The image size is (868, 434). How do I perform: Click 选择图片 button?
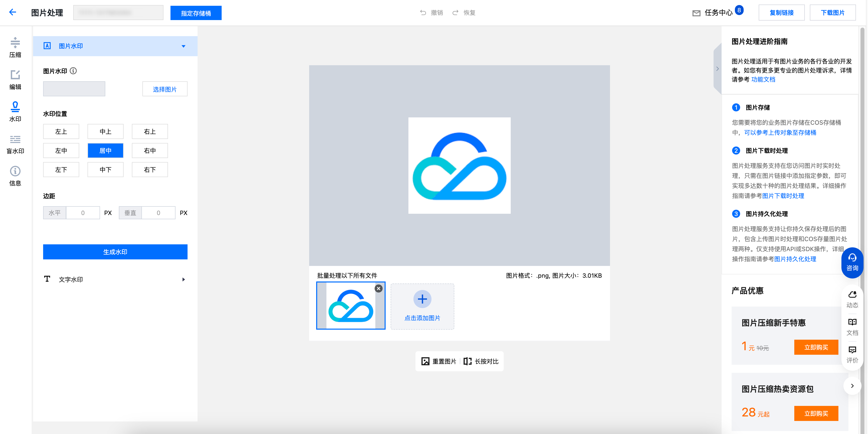pyautogui.click(x=165, y=89)
